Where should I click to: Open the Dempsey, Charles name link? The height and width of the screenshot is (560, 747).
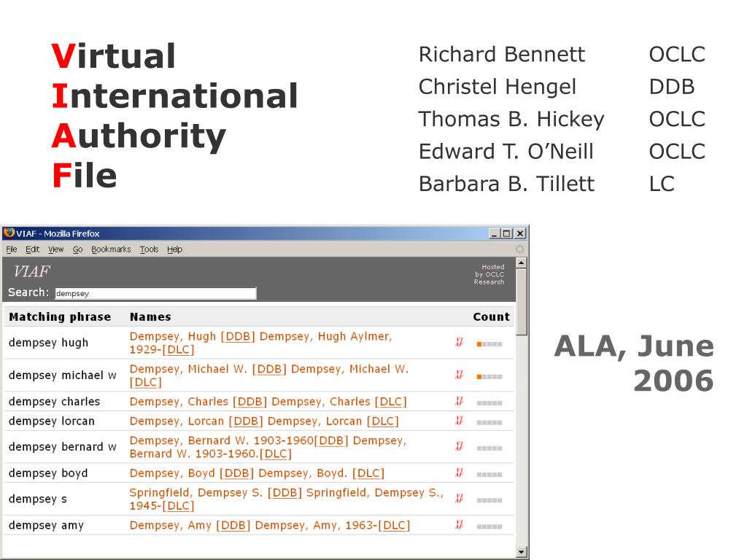268,402
